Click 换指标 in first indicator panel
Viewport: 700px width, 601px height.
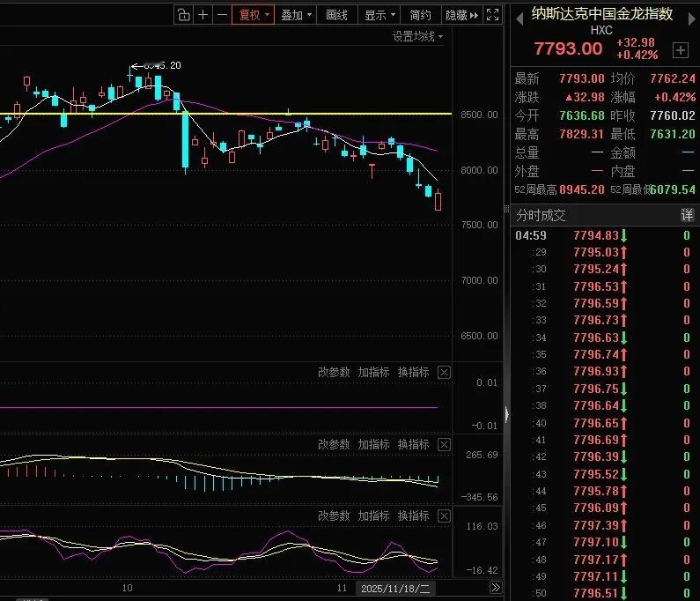click(413, 372)
